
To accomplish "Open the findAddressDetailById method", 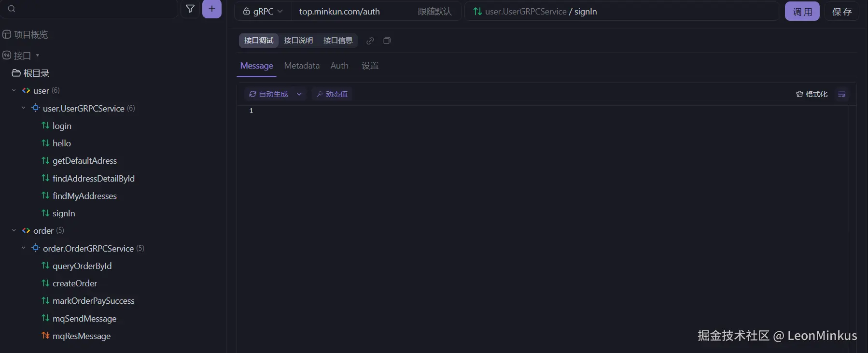I will point(93,178).
